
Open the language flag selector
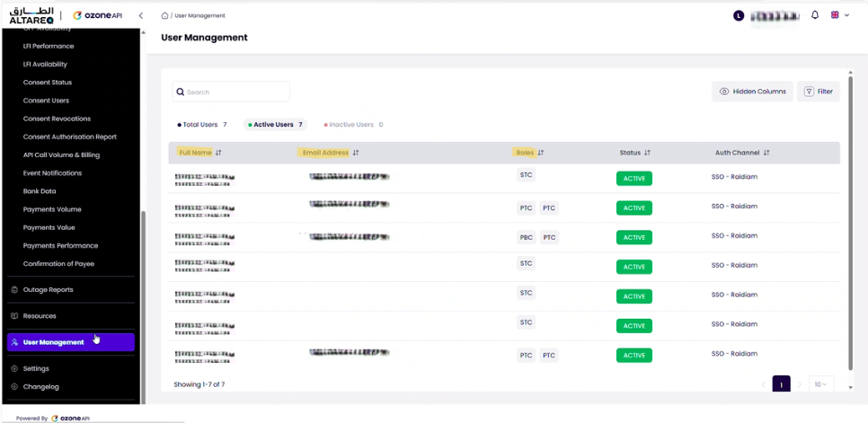pyautogui.click(x=839, y=15)
